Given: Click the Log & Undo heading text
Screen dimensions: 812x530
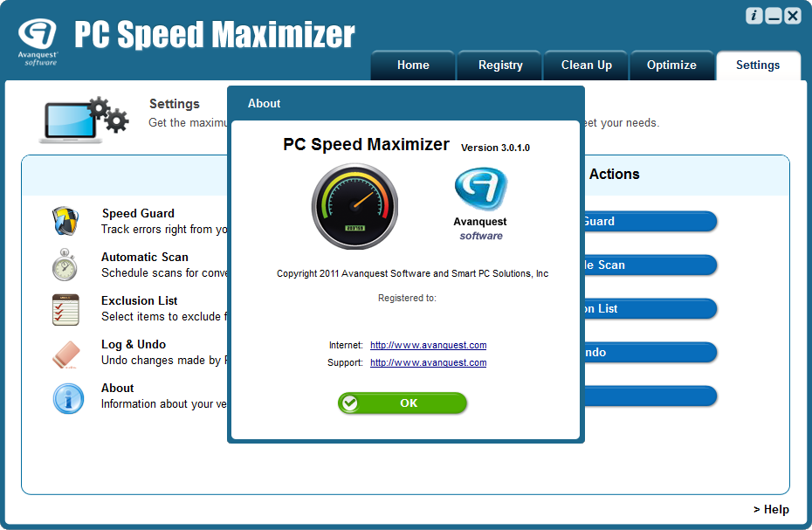Looking at the screenshot, I should [134, 345].
